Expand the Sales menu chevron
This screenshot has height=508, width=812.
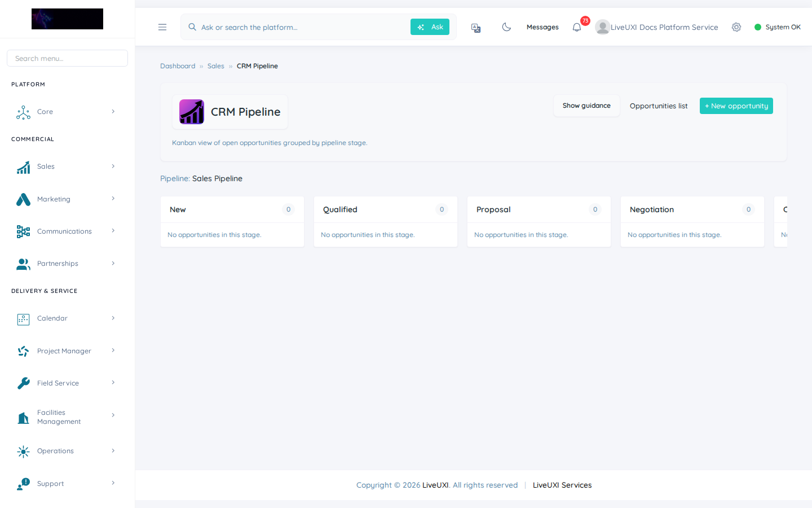[x=113, y=166]
